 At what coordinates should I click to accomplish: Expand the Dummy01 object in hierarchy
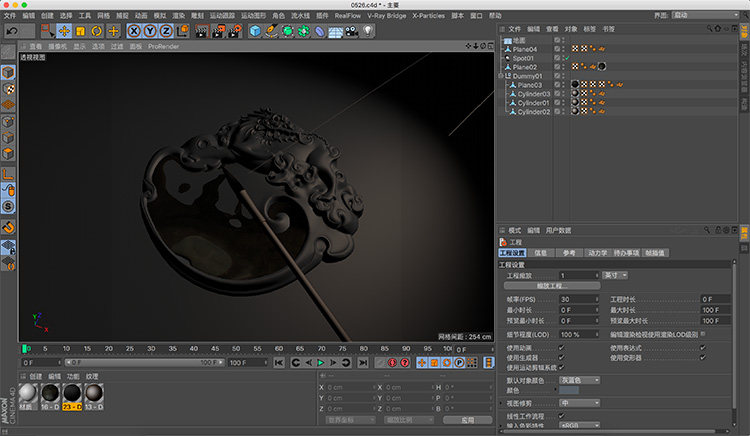[502, 76]
